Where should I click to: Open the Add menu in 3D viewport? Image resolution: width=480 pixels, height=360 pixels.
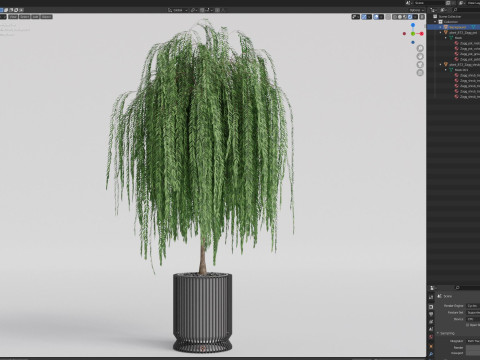35,17
